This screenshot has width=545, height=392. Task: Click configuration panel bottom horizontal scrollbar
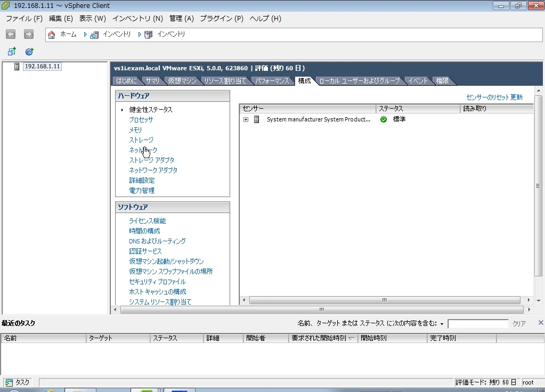coord(322,309)
